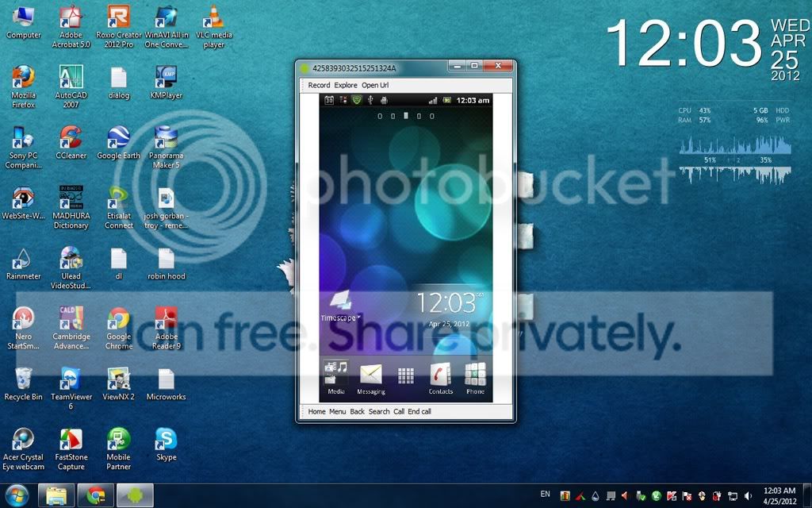812x508 pixels.
Task: Click the Back button below phone screen
Action: pyautogui.click(x=358, y=412)
